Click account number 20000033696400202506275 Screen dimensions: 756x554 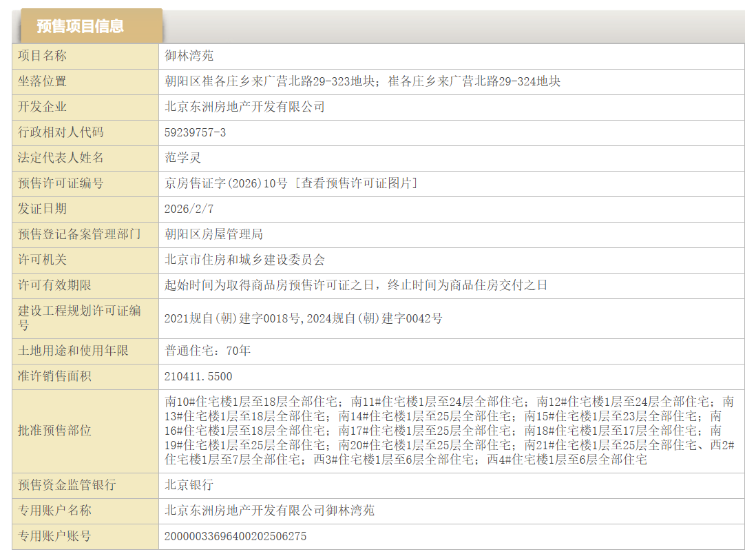tap(235, 536)
